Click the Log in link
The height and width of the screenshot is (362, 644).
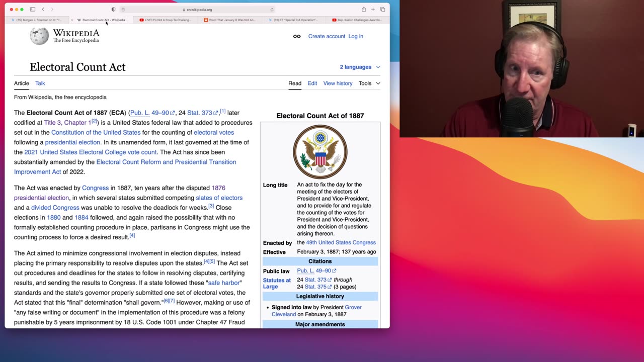pyautogui.click(x=356, y=36)
